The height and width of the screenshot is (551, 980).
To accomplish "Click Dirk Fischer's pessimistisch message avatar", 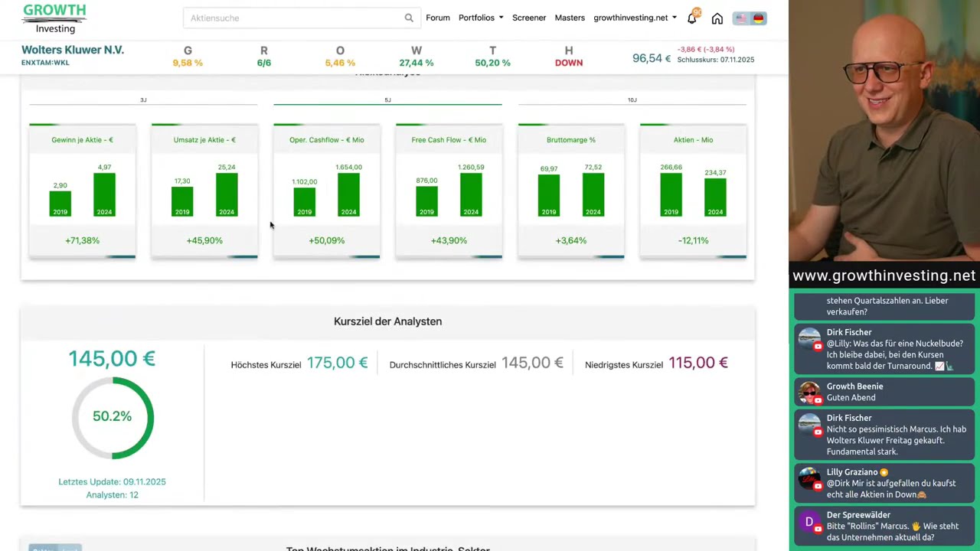I will point(809,424).
